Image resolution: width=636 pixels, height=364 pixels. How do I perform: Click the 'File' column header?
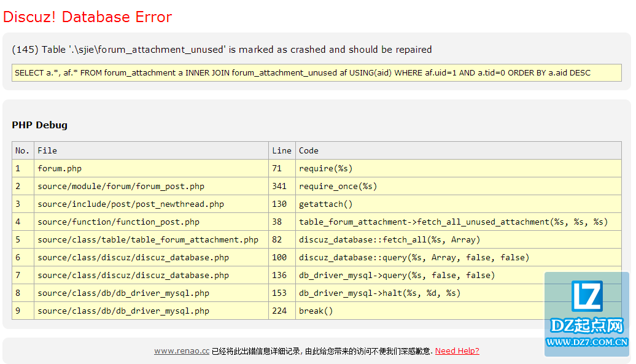tap(151, 150)
